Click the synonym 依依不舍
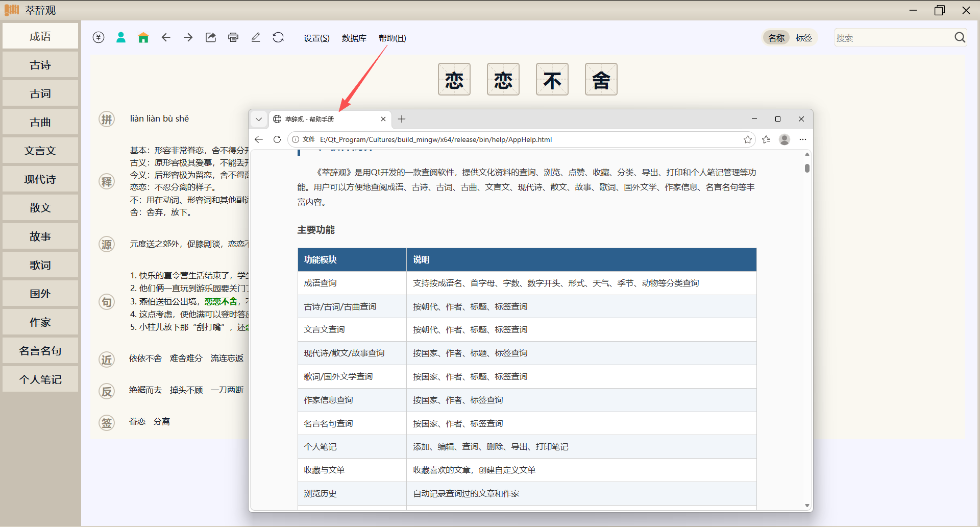Viewport: 980px width, 527px height. [145, 358]
